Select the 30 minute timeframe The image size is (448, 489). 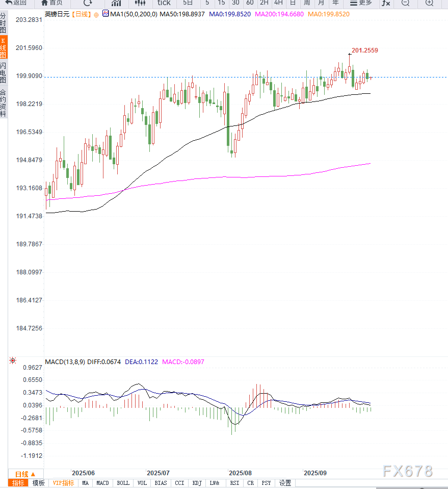click(x=235, y=3)
